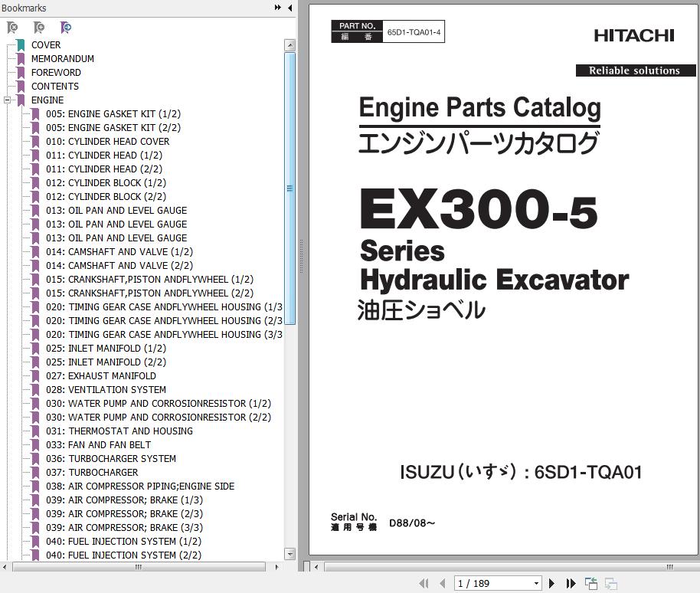Open 030: WATER PUMP AND CORROSIONRESISTOR (1/2)
This screenshot has width=700, height=593.
(159, 404)
